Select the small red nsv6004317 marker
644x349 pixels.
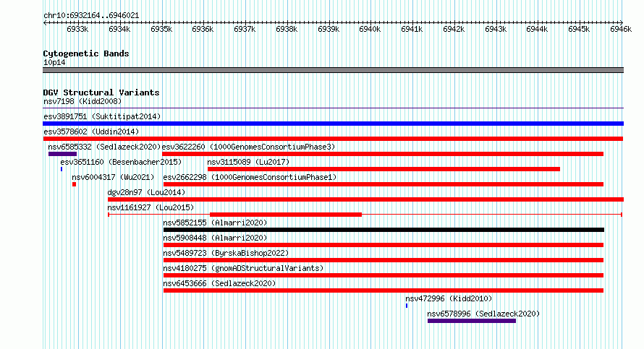[x=75, y=184]
